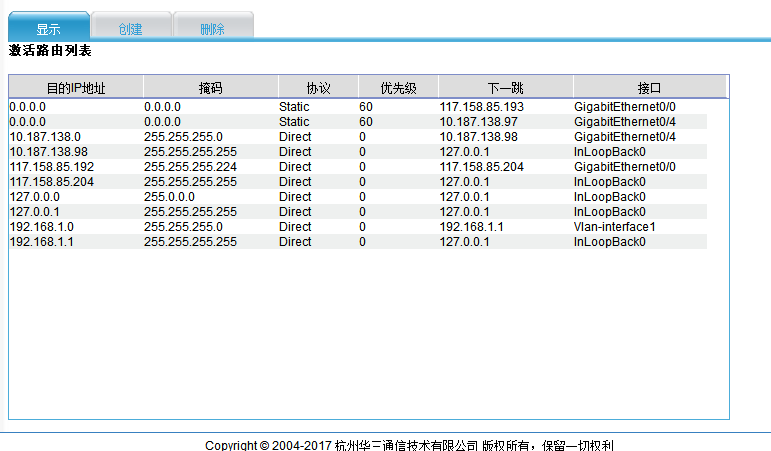This screenshot has width=771, height=451.
Task: Select destination 192.168.1.0
Action: click(x=42, y=227)
